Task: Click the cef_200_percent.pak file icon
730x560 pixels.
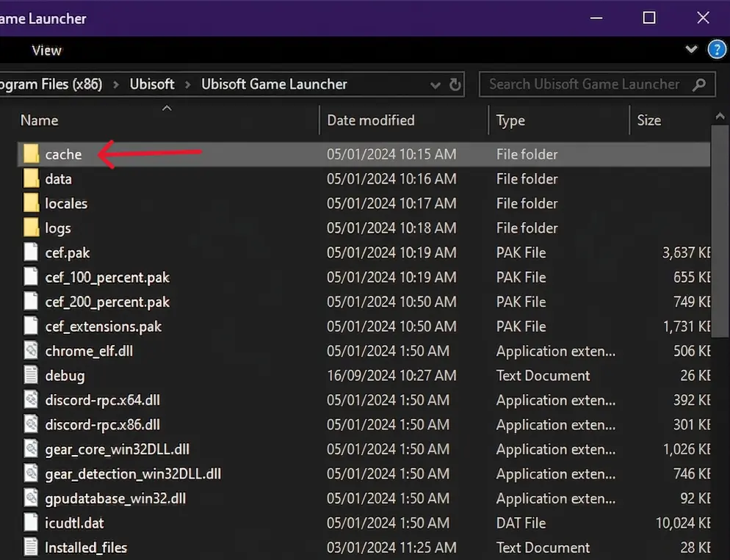Action: 31,302
